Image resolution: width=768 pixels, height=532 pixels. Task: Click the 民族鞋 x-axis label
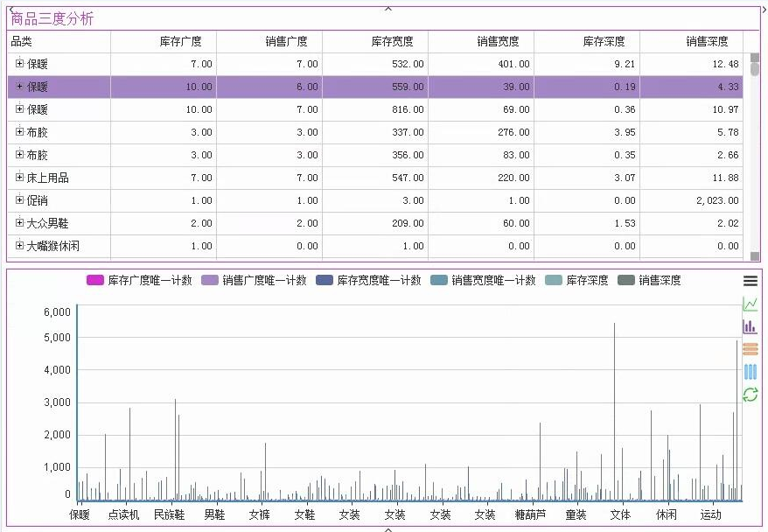coord(169,514)
